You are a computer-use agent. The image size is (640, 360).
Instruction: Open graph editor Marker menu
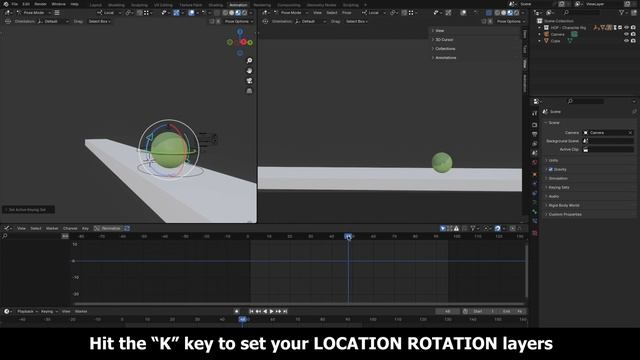(x=52, y=229)
